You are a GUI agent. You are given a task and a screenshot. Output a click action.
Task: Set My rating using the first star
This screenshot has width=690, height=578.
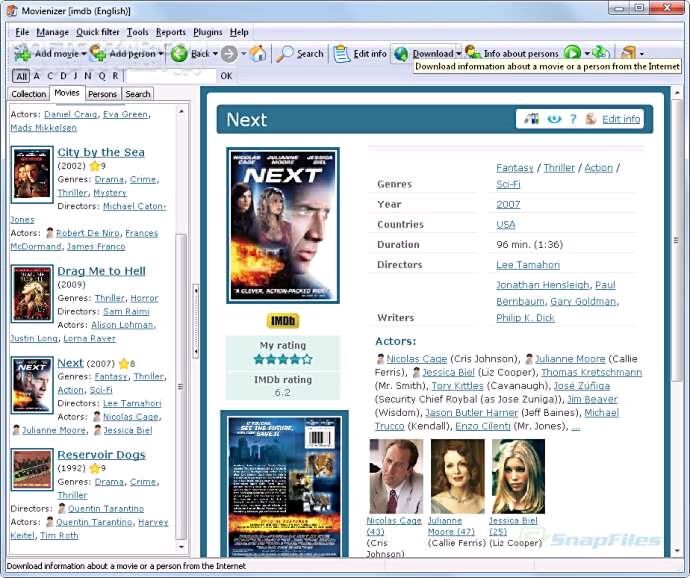(259, 359)
